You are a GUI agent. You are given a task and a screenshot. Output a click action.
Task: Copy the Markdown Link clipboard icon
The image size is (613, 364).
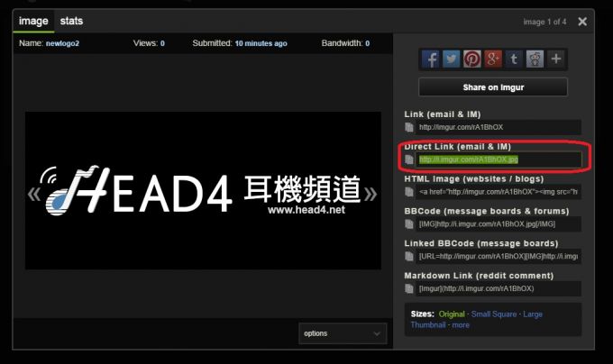point(409,288)
